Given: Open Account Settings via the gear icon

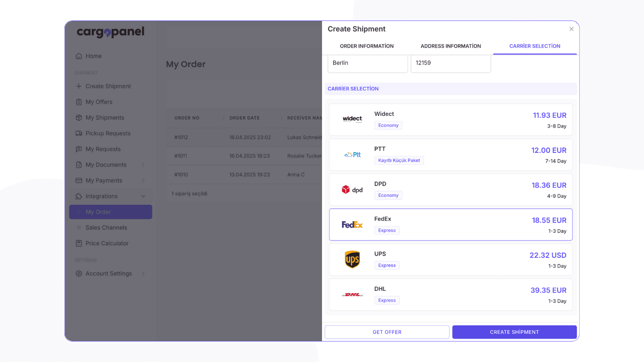Looking at the screenshot, I should click(79, 274).
